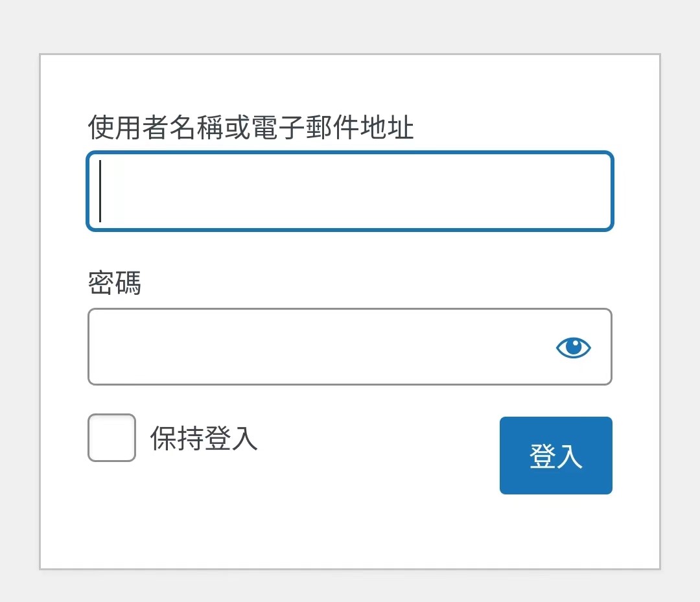This screenshot has height=602, width=700.
Task: Focus the 使用者名稱或電子郵件地址 input field
Action: pos(350,191)
